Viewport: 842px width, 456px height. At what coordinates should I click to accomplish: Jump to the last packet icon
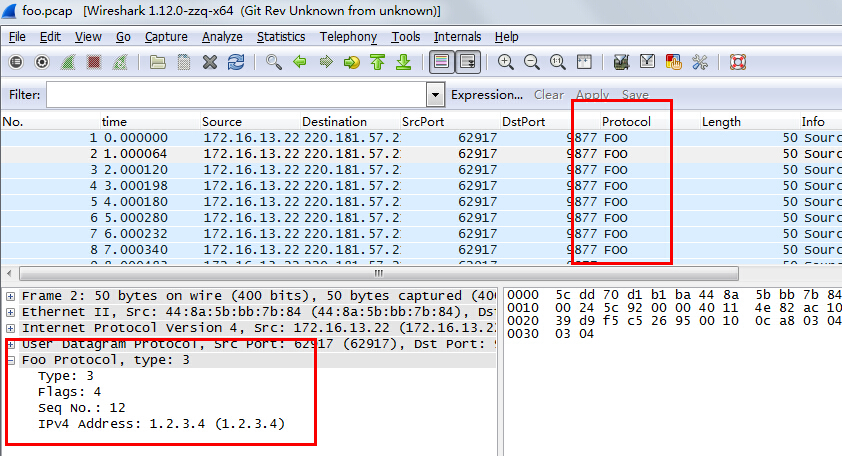click(x=403, y=62)
